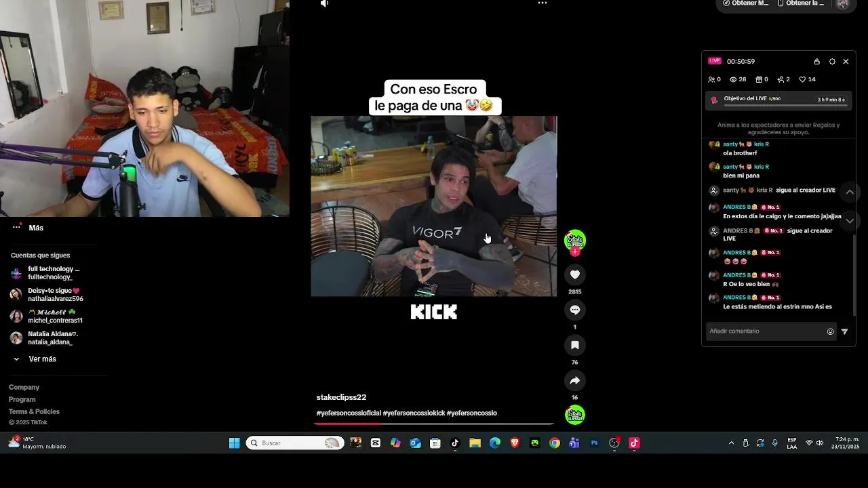This screenshot has width=868, height=488.
Task: Click 'Obtener M...' button at top right
Action: coord(745,3)
